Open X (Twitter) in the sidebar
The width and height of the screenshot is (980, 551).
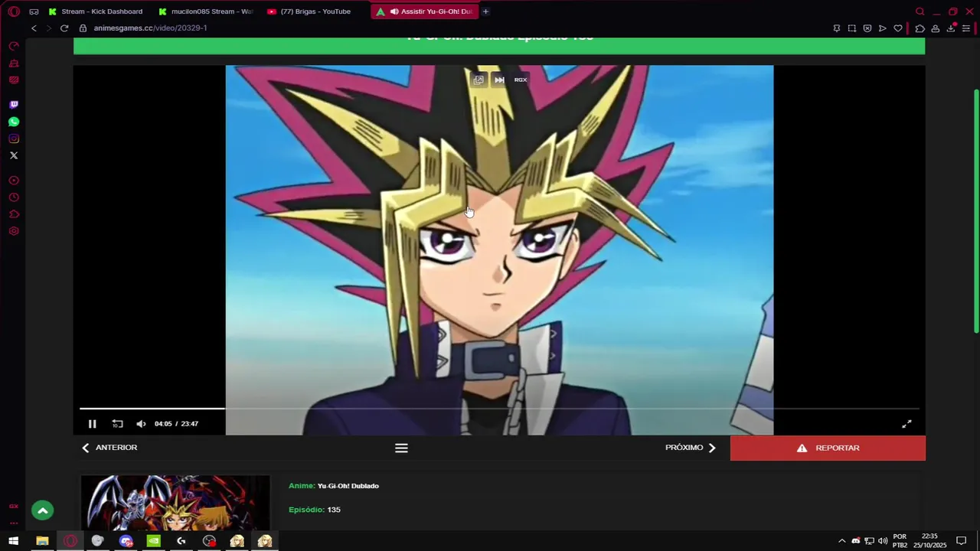pos(13,155)
